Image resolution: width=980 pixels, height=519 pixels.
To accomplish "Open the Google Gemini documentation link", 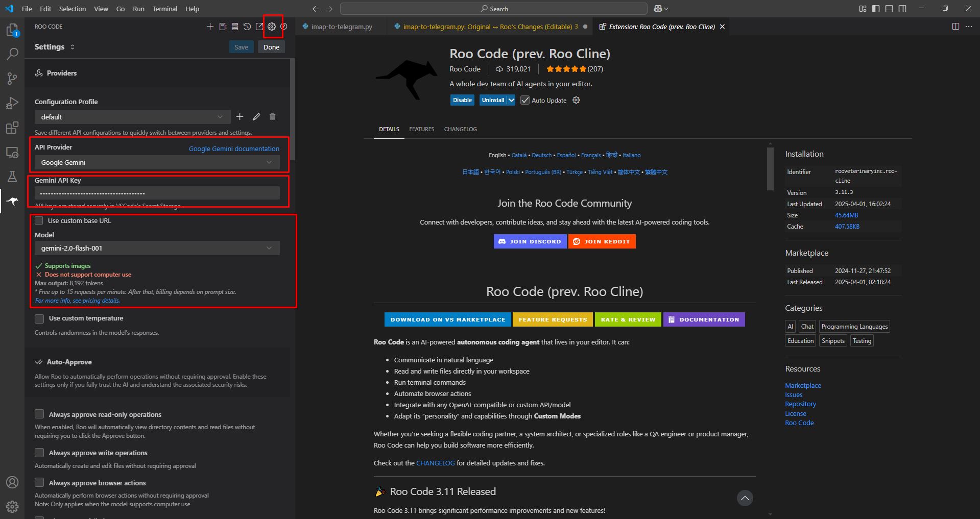I will tap(233, 149).
